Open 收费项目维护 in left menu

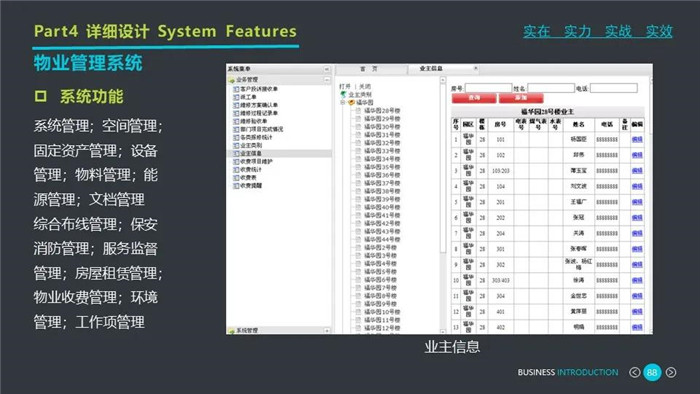[256, 162]
